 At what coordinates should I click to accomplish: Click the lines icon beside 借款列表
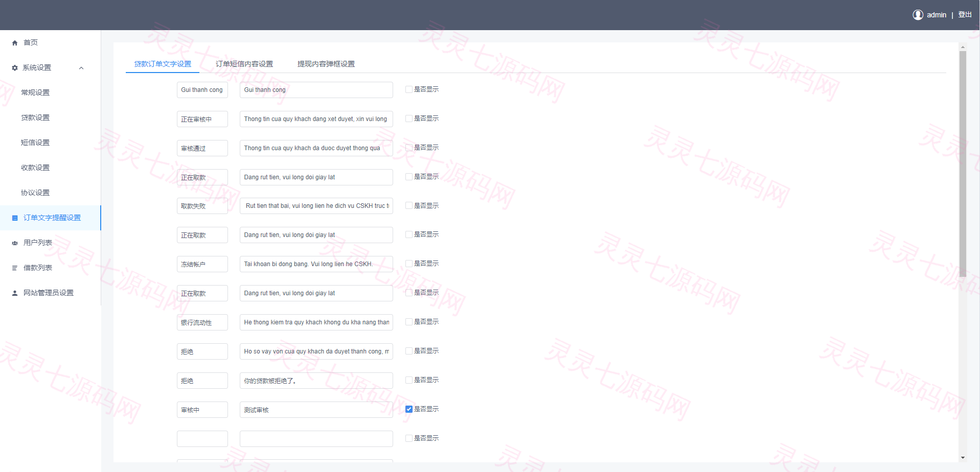click(x=15, y=268)
